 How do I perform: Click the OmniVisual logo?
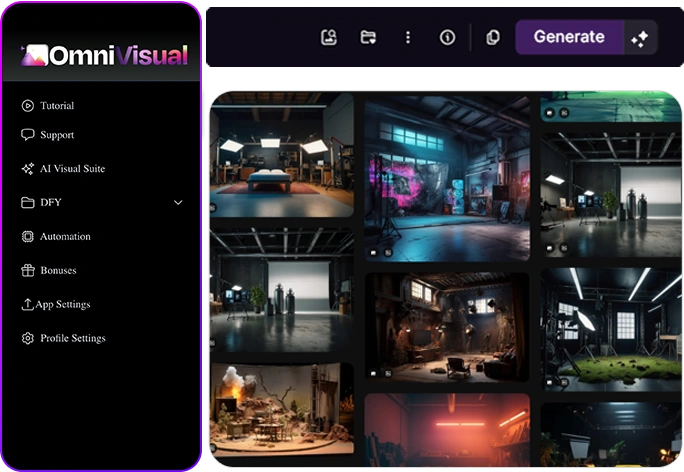pyautogui.click(x=104, y=55)
